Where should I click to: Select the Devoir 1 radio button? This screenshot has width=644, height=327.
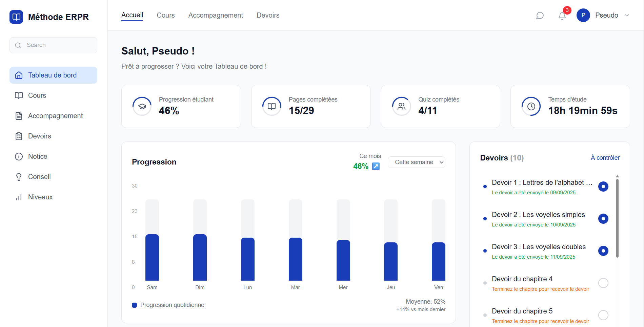coord(603,187)
